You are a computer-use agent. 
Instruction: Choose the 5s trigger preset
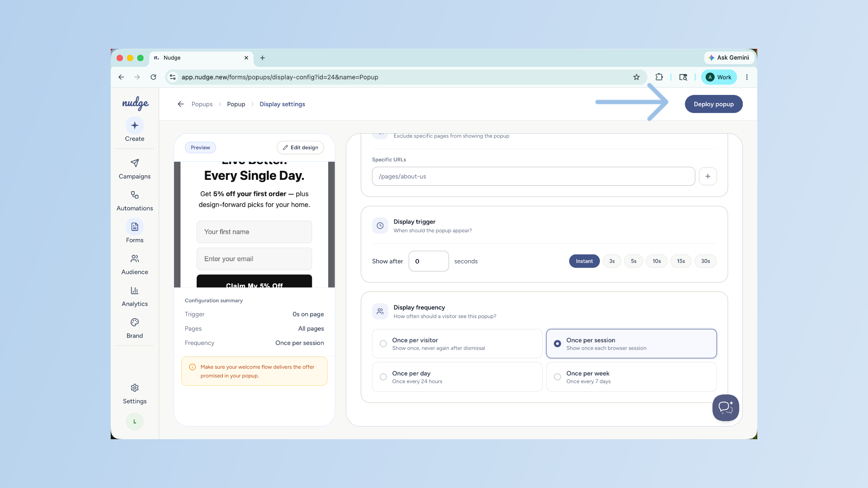coord(634,261)
